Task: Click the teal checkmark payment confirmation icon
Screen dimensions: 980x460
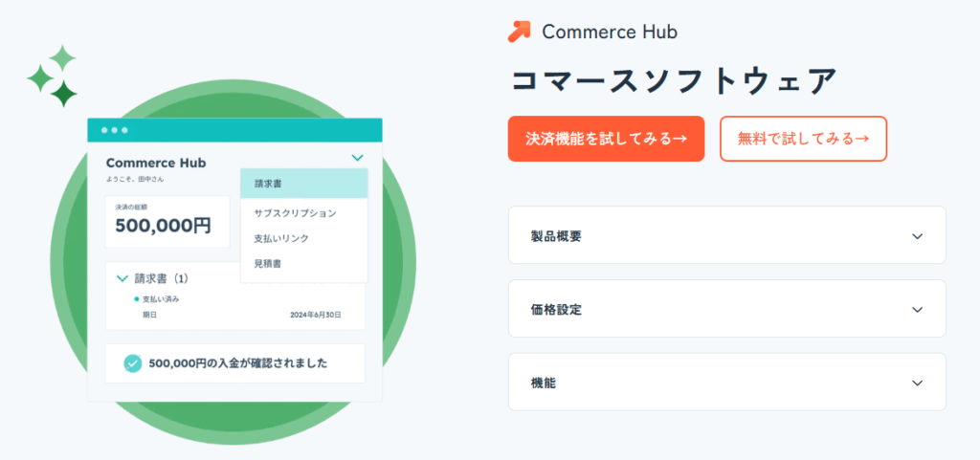Action: pos(132,363)
